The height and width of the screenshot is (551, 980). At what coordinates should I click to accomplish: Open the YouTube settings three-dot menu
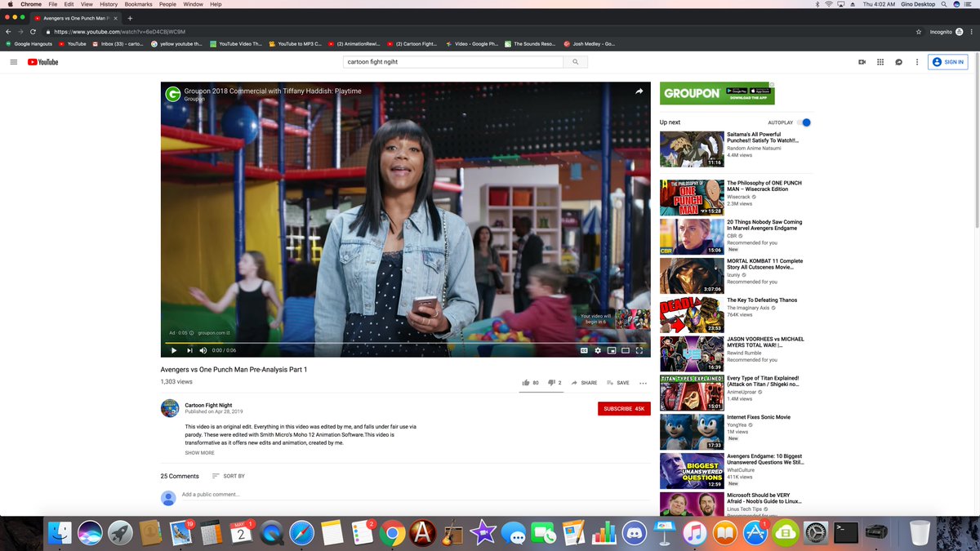coord(917,62)
